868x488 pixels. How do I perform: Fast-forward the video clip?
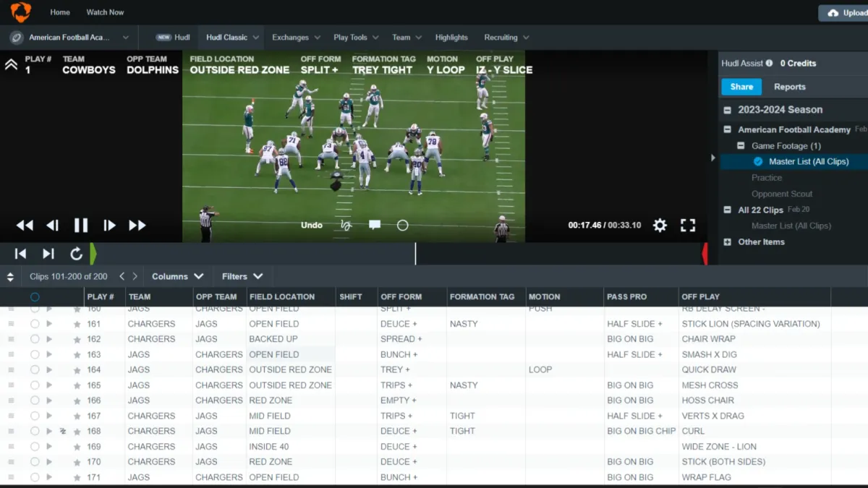pyautogui.click(x=137, y=226)
